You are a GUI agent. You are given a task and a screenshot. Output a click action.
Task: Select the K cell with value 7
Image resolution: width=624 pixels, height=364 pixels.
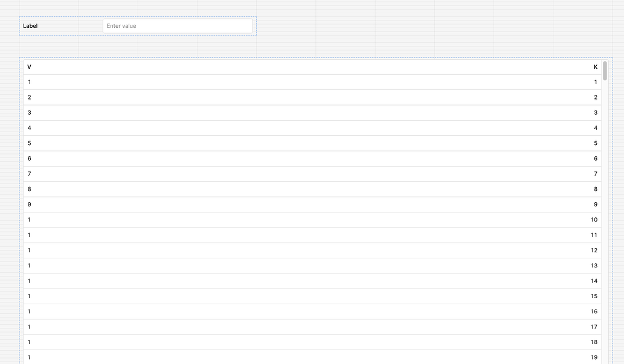tap(596, 174)
